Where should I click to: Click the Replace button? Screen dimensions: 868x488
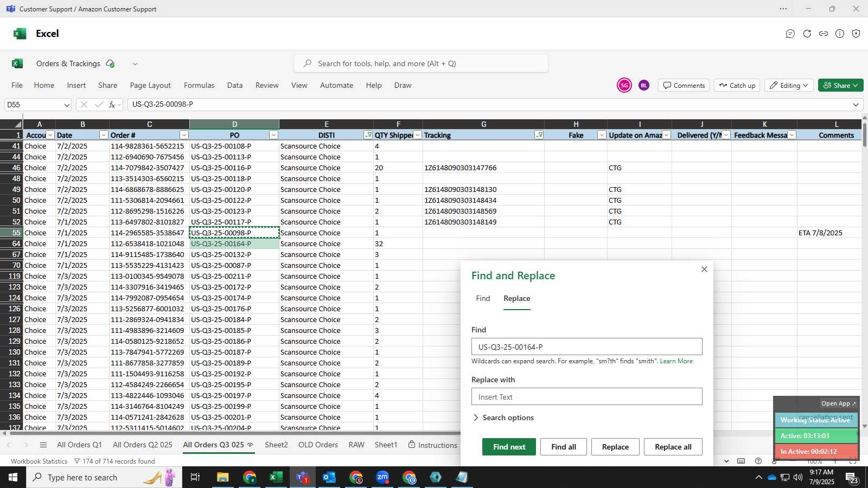[615, 447]
